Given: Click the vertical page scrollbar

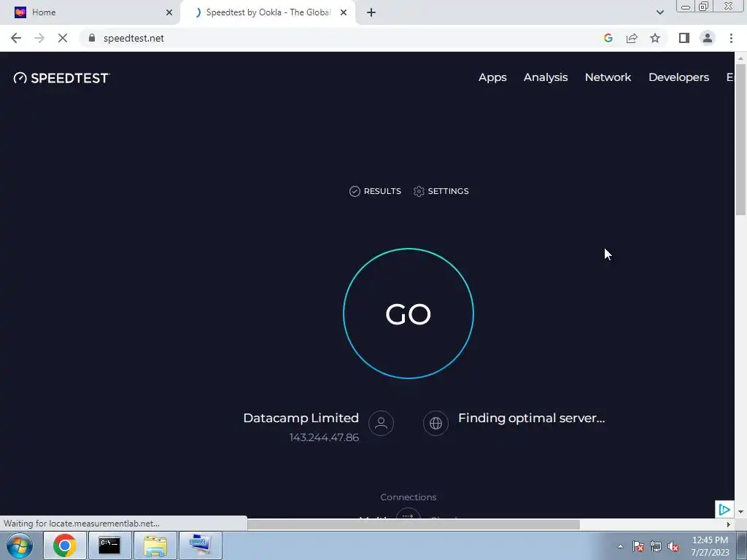Looking at the screenshot, I should pos(741,139).
